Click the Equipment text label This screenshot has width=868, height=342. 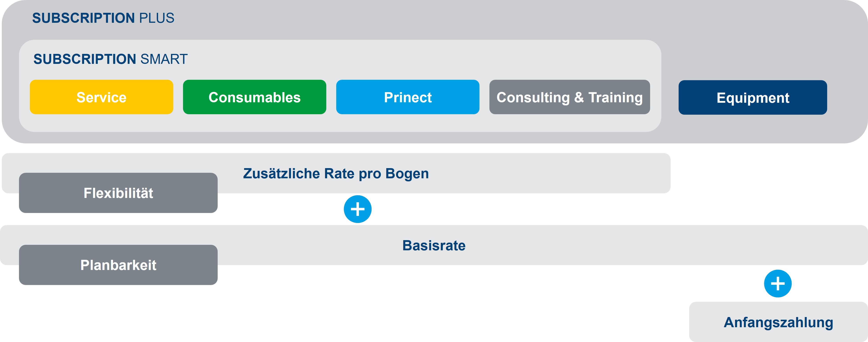click(753, 98)
